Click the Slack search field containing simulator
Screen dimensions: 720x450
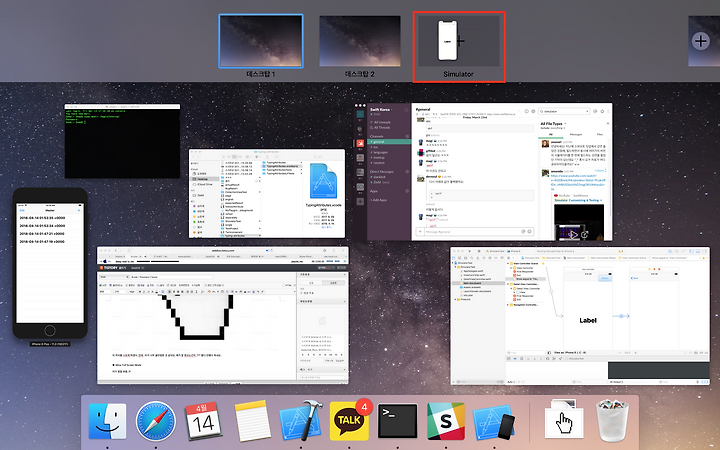coord(564,111)
